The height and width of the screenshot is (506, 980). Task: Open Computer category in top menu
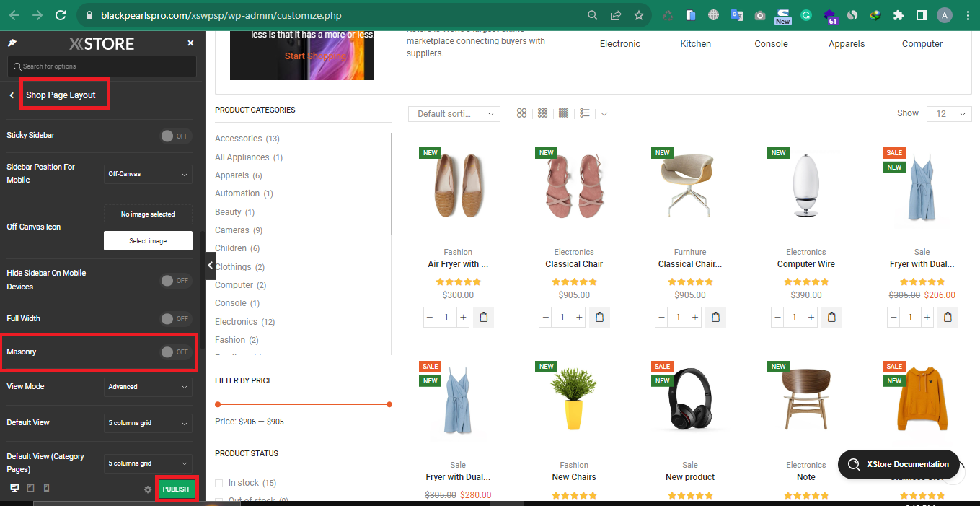pyautogui.click(x=922, y=44)
